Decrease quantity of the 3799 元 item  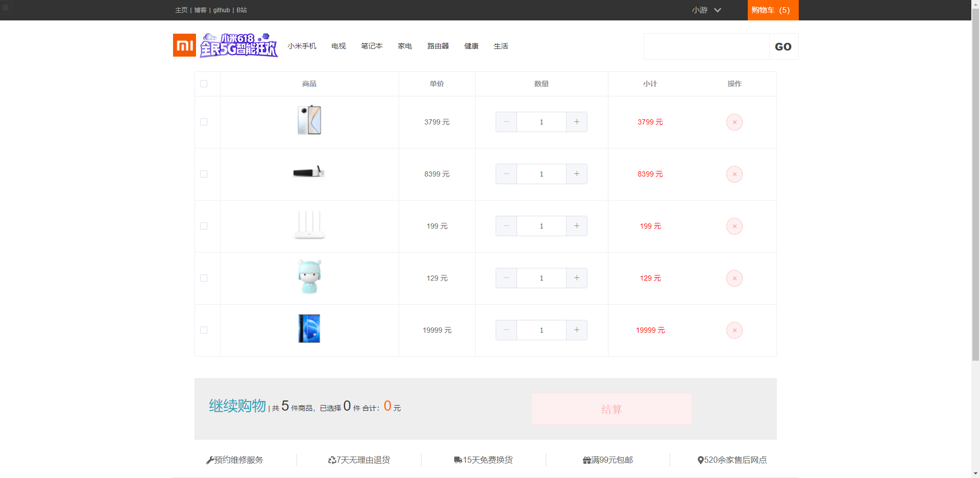coord(506,122)
